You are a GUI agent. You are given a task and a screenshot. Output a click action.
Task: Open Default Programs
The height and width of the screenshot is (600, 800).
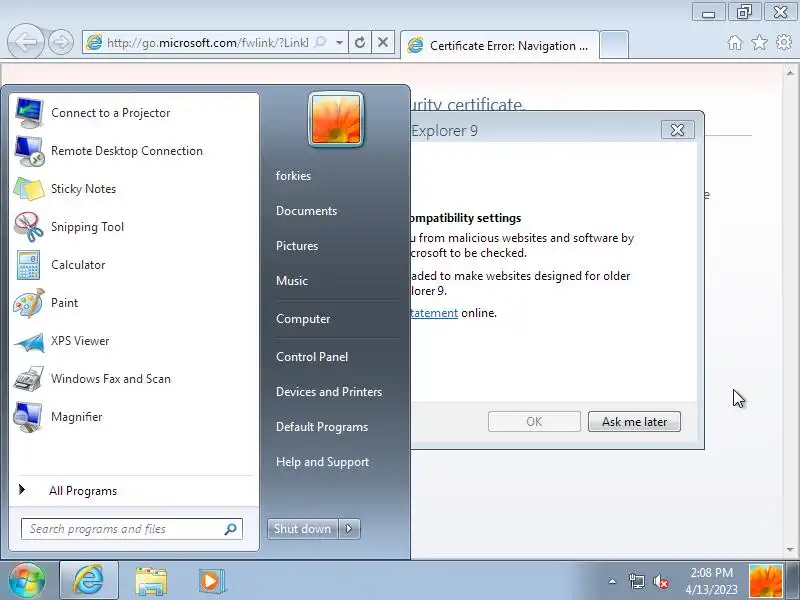point(322,427)
